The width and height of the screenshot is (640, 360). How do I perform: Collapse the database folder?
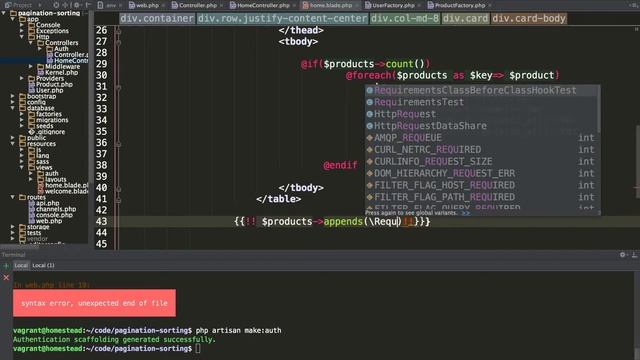pos(13,108)
